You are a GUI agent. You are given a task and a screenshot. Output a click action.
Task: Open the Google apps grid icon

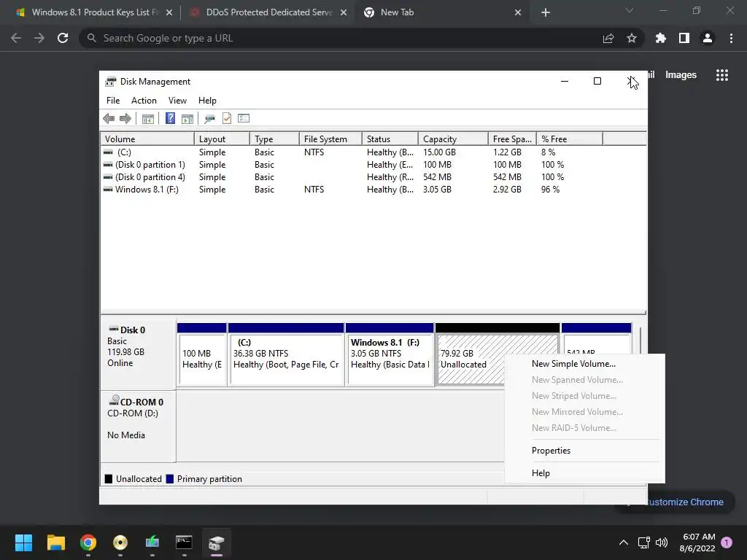722,75
